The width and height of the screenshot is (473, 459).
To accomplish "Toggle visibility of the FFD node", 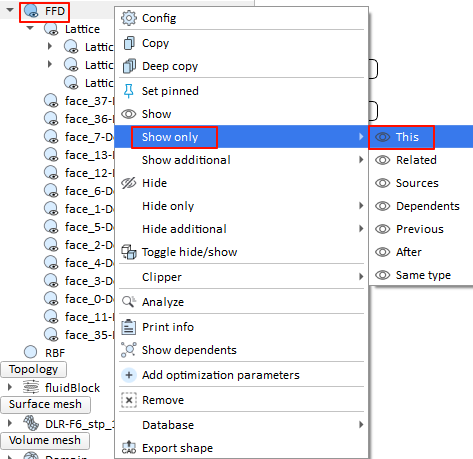I will tap(32, 11).
